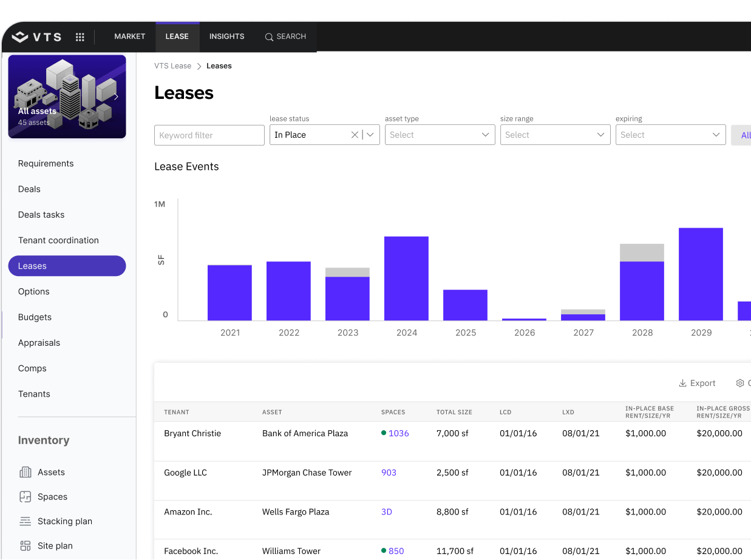Click the JPMorgan Chase Tower asset cell
The width and height of the screenshot is (751, 560).
(x=307, y=473)
